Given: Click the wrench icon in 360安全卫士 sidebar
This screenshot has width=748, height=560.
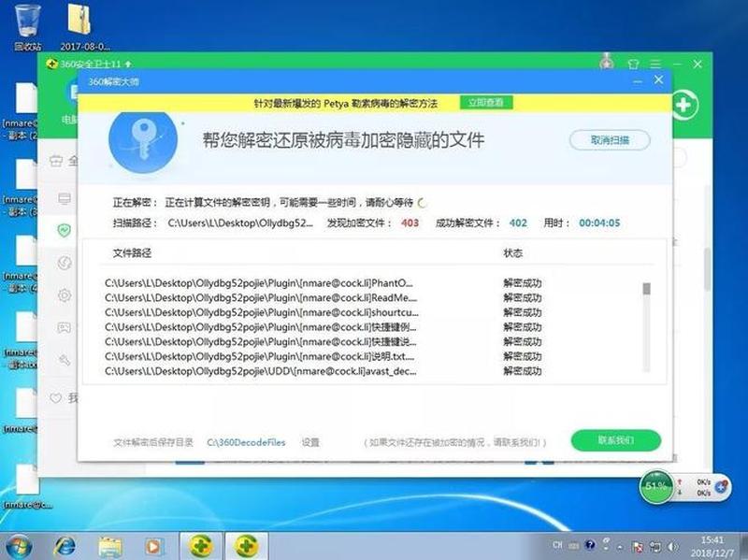Looking at the screenshot, I should pos(65,360).
